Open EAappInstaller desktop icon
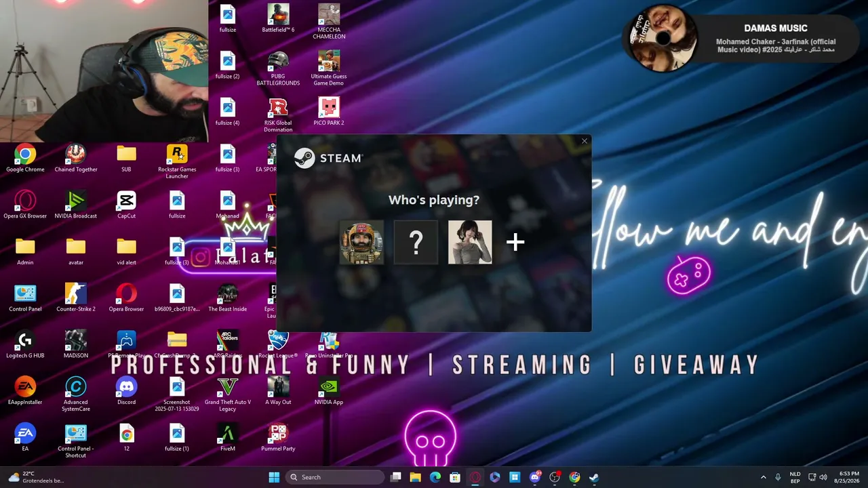The image size is (868, 488). (x=25, y=392)
